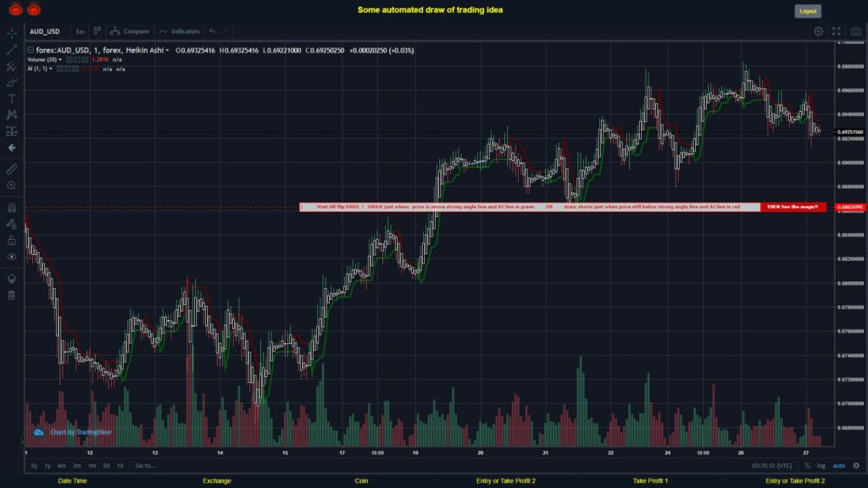Screen dimensions: 868x488
Task: Set range to 3m
Action: [77, 466]
